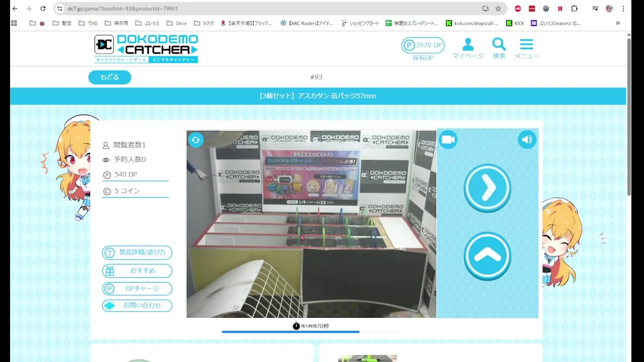Image resolution: width=644 pixels, height=362 pixels.
Task: Click the remaining time progress bar
Action: pyautogui.click(x=310, y=332)
